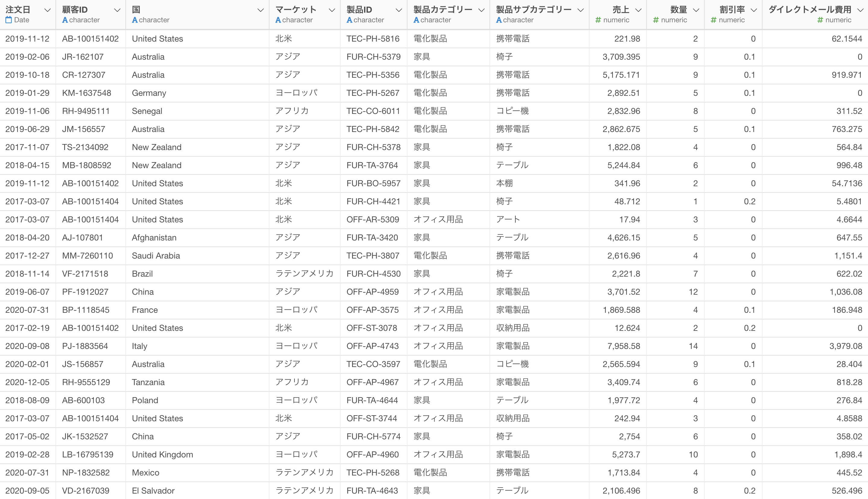
Task: Open the 数量 column dropdown arrow
Action: tap(696, 10)
